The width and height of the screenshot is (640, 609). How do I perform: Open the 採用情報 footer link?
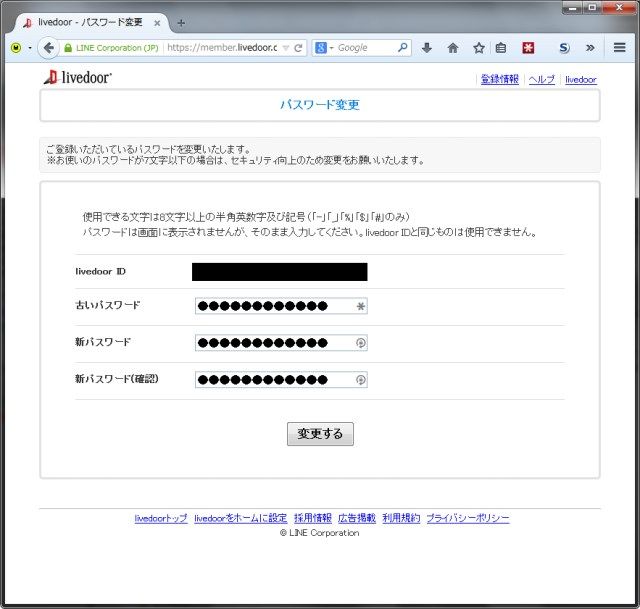(x=313, y=518)
